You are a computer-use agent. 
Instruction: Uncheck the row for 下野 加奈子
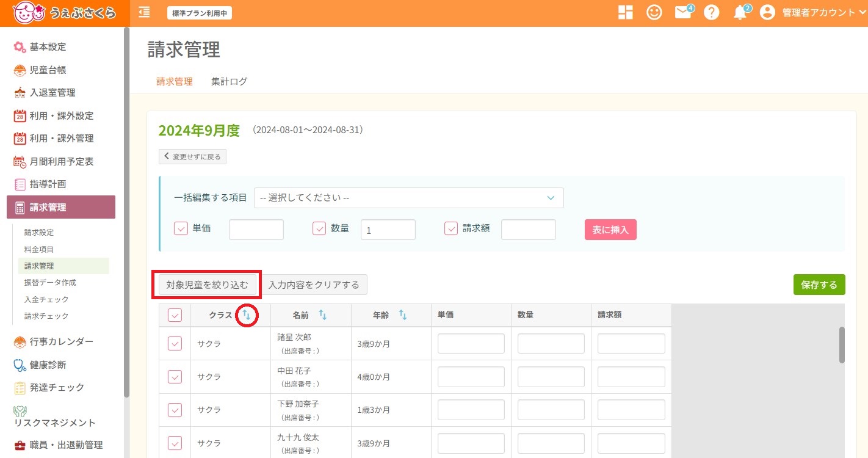pyautogui.click(x=175, y=410)
